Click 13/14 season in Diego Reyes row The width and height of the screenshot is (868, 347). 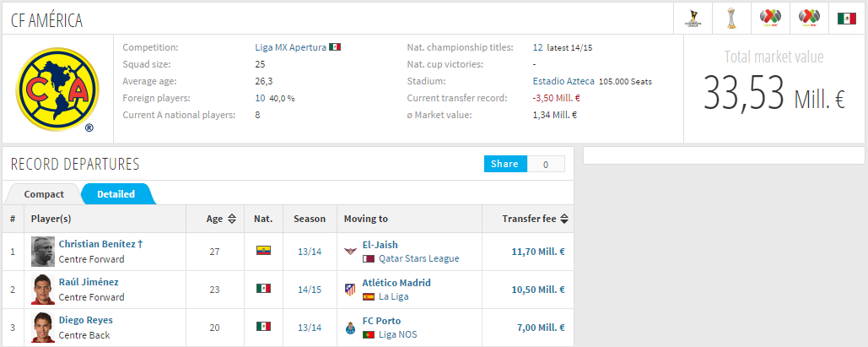[310, 328]
